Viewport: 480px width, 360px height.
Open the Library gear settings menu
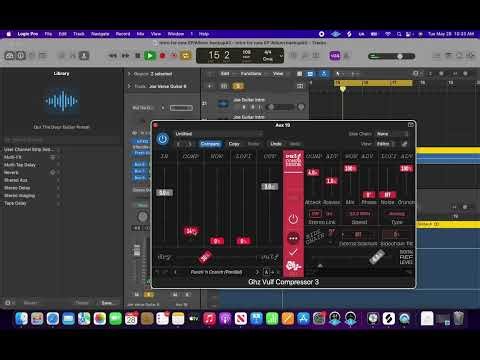pyautogui.click(x=9, y=303)
